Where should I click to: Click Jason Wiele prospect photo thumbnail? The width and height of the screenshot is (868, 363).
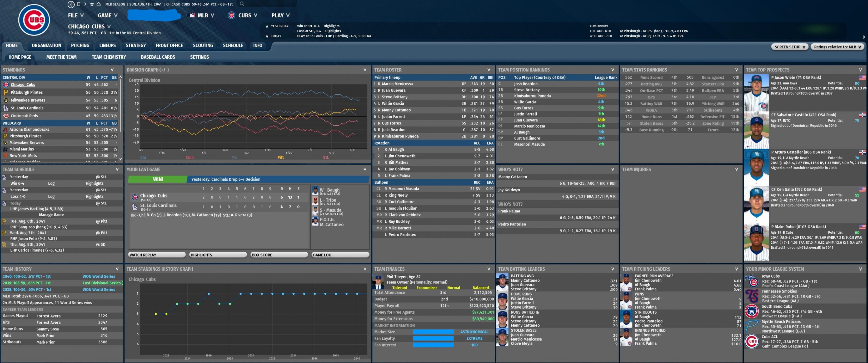coord(756,93)
